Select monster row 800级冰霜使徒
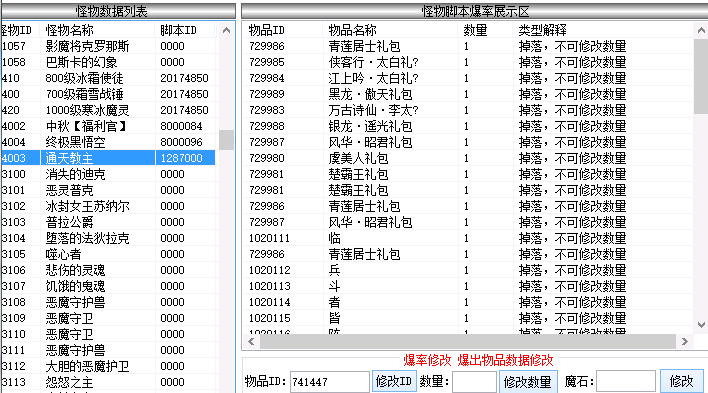The image size is (708, 393). pos(108,78)
